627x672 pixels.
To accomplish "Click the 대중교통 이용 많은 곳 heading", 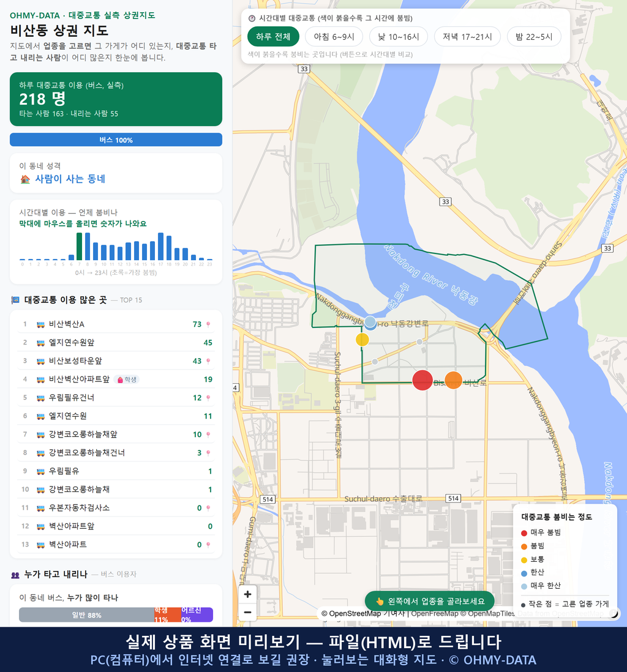I will tap(66, 300).
